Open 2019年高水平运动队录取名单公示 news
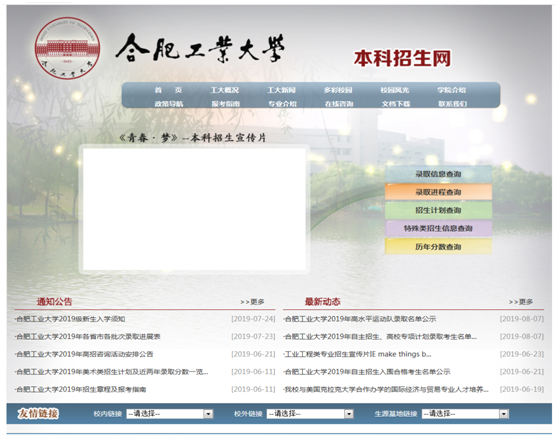The width and height of the screenshot is (558, 438). point(360,319)
